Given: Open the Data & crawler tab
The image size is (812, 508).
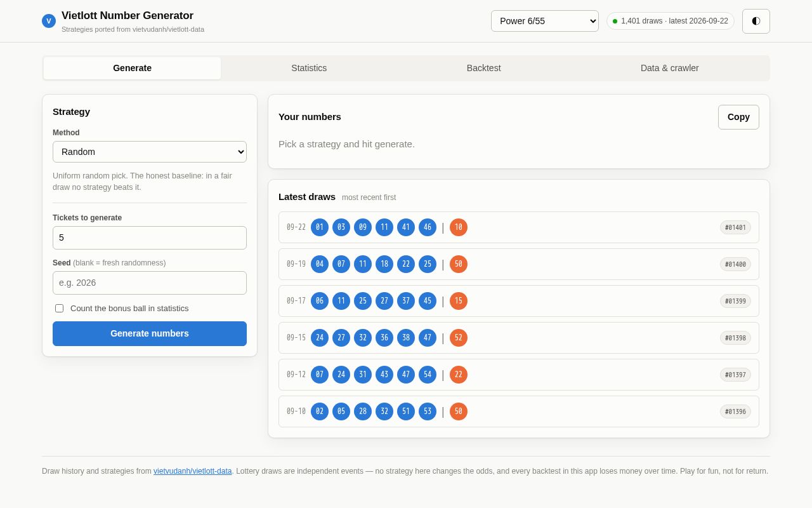Looking at the screenshot, I should 670,68.
